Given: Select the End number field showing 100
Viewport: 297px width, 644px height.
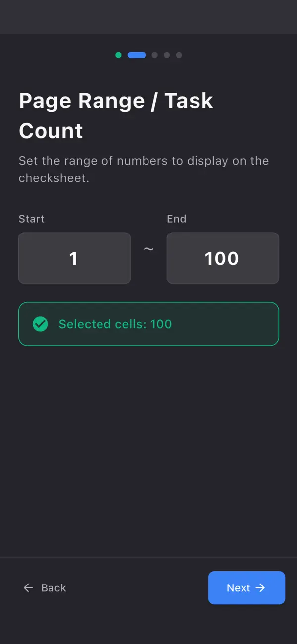Looking at the screenshot, I should pyautogui.click(x=223, y=258).
